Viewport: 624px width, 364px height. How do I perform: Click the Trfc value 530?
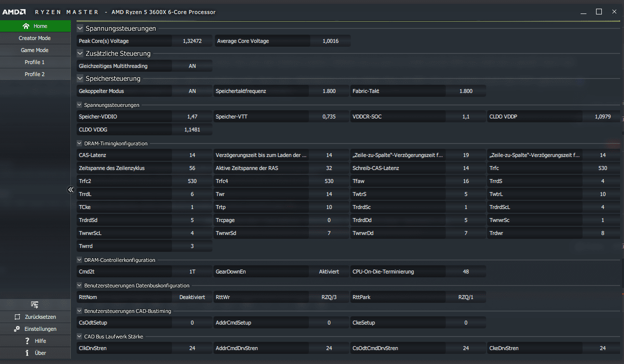(x=603, y=168)
